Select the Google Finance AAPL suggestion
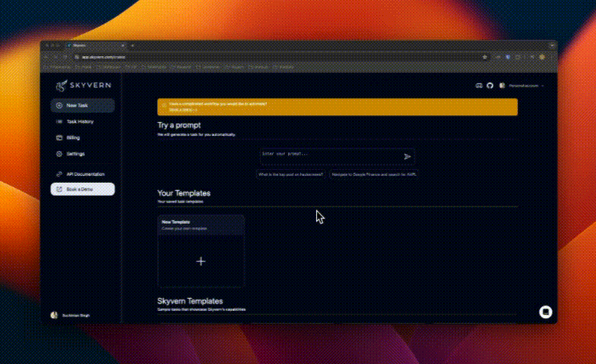This screenshot has height=364, width=596. (375, 174)
